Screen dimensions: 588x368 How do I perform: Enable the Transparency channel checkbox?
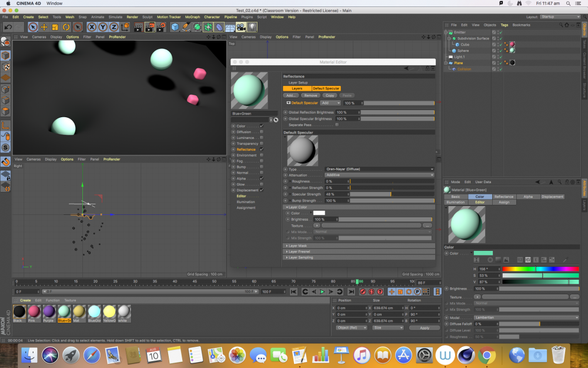(x=262, y=144)
